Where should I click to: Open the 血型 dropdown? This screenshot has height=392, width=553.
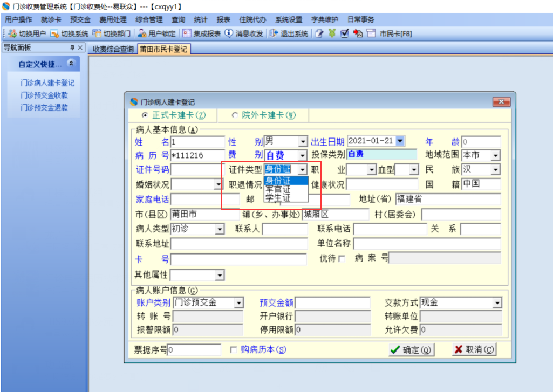(414, 170)
